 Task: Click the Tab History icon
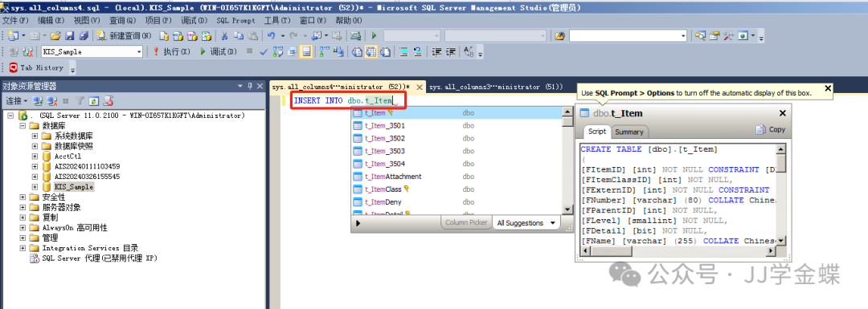pos(14,68)
